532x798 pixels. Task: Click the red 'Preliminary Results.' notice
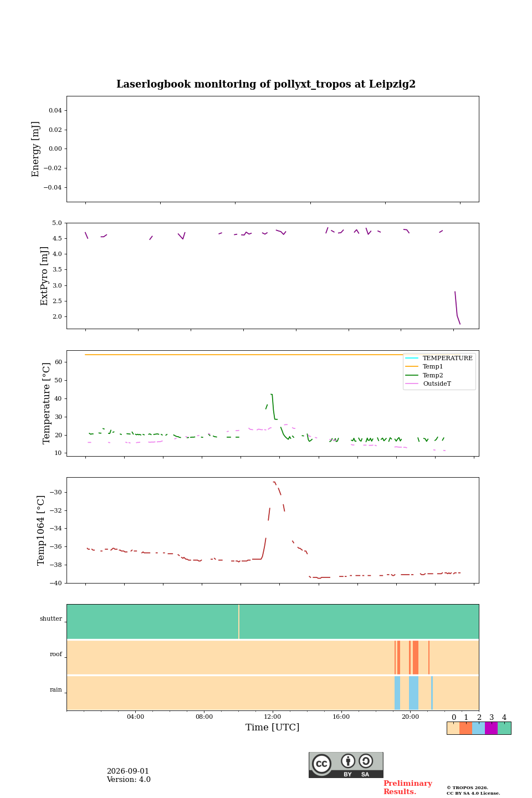click(407, 787)
